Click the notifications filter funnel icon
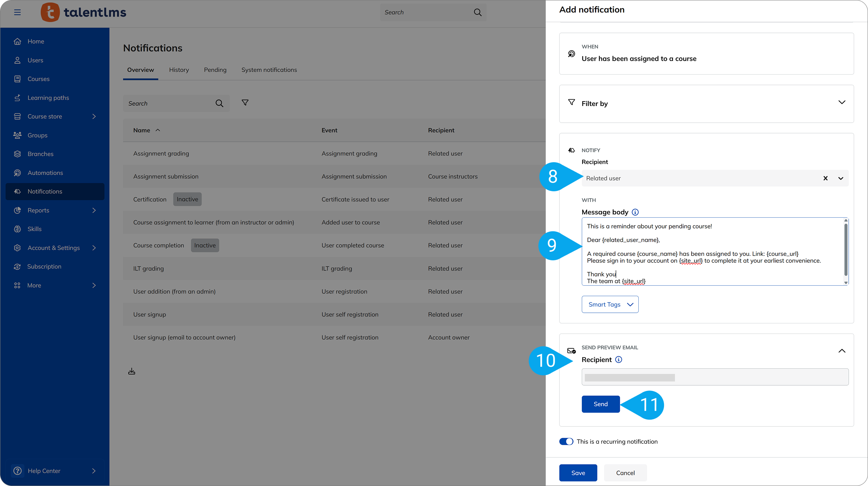868x486 pixels. pyautogui.click(x=245, y=103)
